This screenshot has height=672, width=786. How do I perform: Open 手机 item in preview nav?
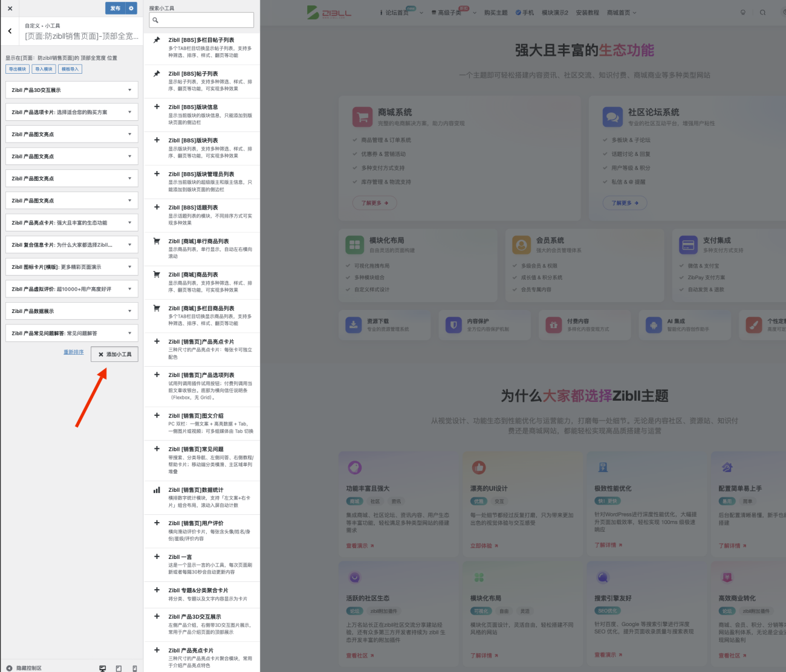pos(525,13)
